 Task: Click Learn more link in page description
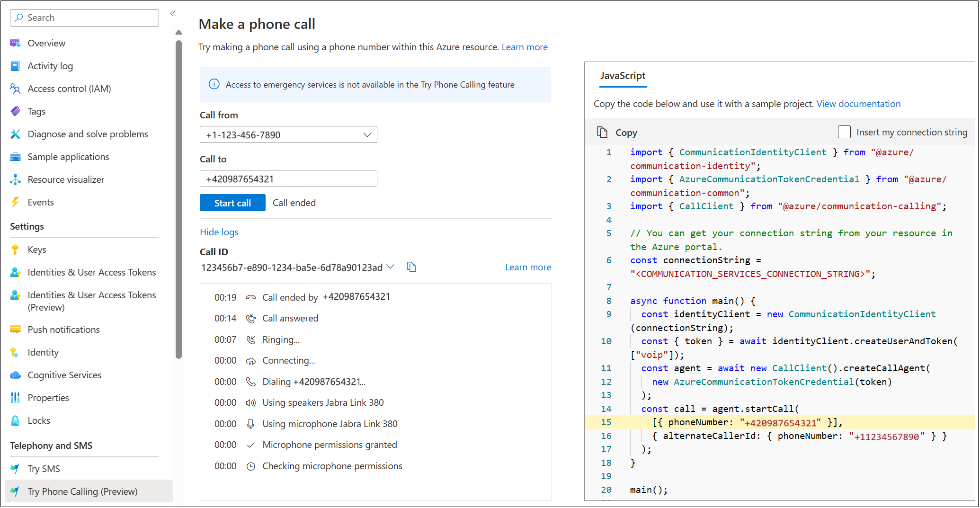(525, 47)
